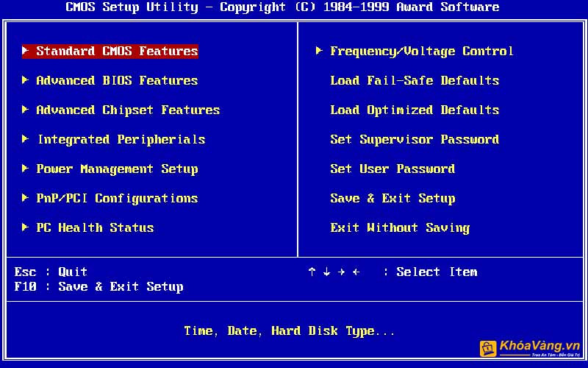Click the 'Select Item' legend text
Viewport: 588px width, 368px height.
pos(437,272)
